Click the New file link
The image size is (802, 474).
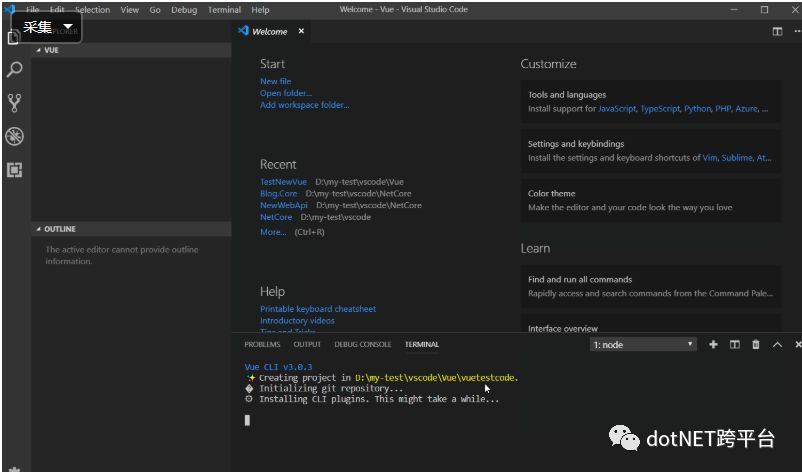[x=275, y=81]
